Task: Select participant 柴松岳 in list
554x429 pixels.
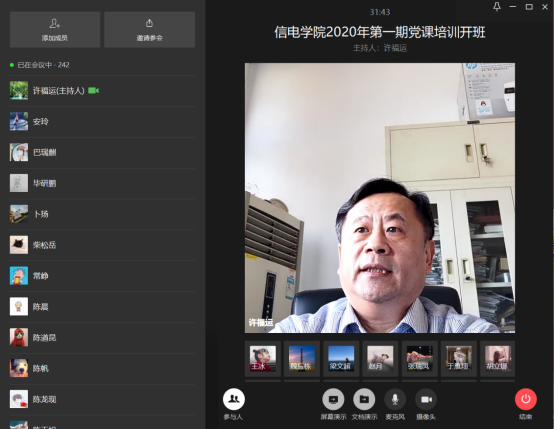Action: pyautogui.click(x=102, y=245)
